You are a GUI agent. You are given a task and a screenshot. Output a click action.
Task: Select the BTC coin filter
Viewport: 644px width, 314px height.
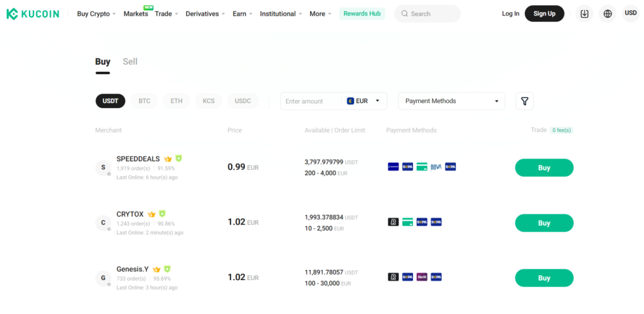[x=144, y=101]
